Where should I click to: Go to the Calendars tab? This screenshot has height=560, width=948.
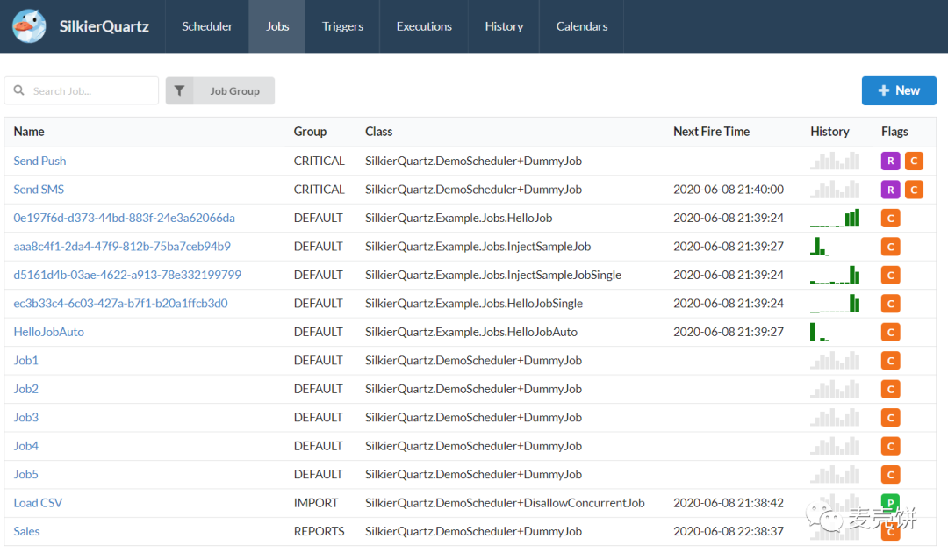[582, 26]
